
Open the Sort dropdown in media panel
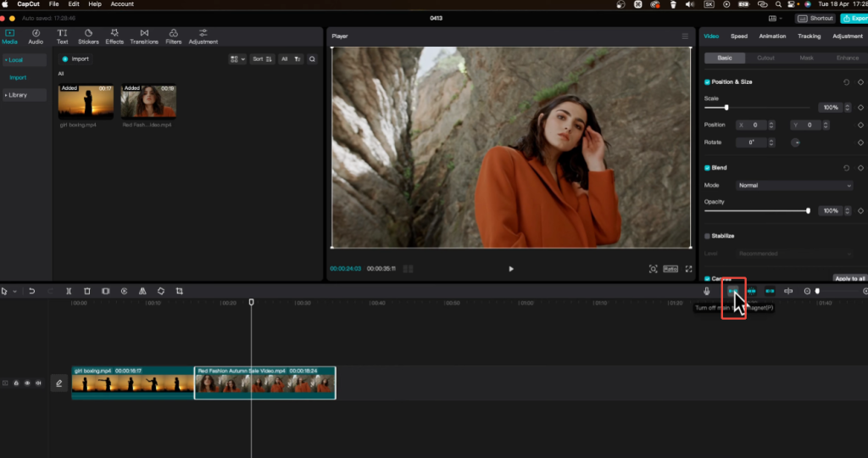coord(263,59)
